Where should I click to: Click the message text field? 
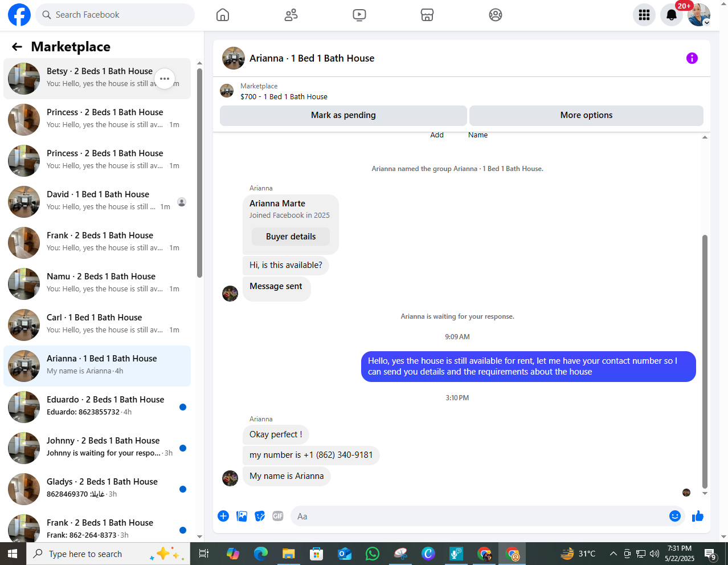coord(478,516)
